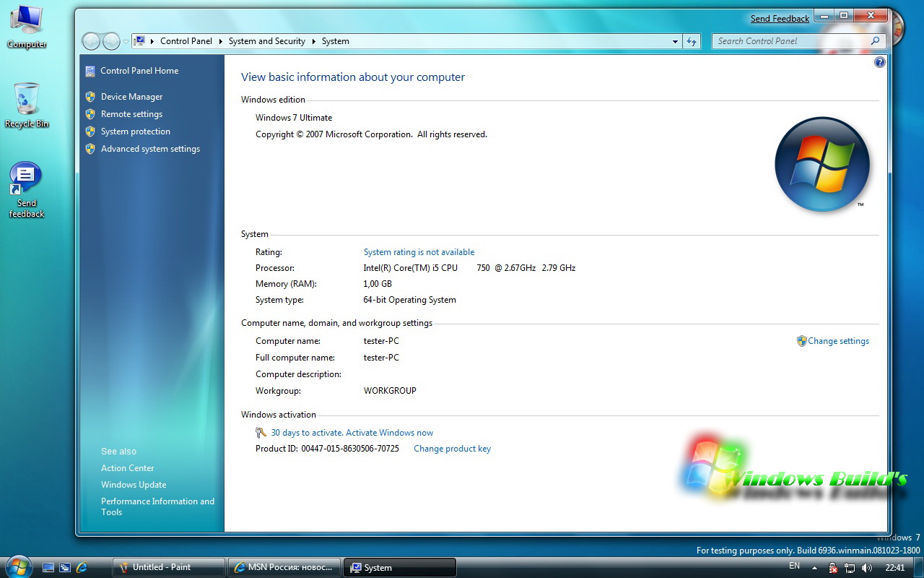Go to Control Panel Home
Screen dimensions: 924x578
click(139, 71)
